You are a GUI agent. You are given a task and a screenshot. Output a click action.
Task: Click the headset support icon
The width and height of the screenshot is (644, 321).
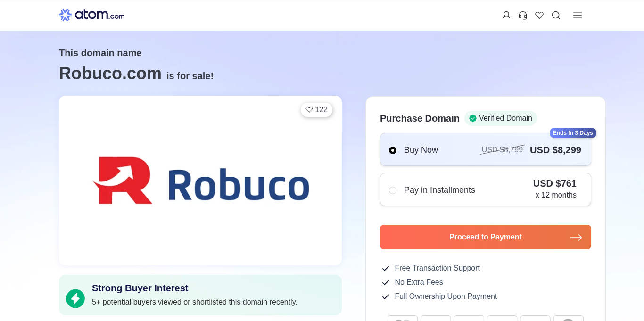(523, 15)
